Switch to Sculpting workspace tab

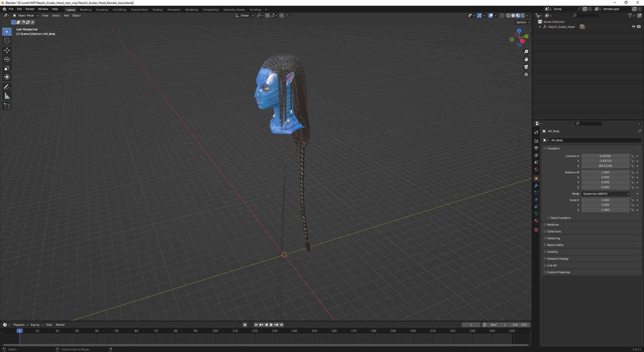click(x=102, y=10)
